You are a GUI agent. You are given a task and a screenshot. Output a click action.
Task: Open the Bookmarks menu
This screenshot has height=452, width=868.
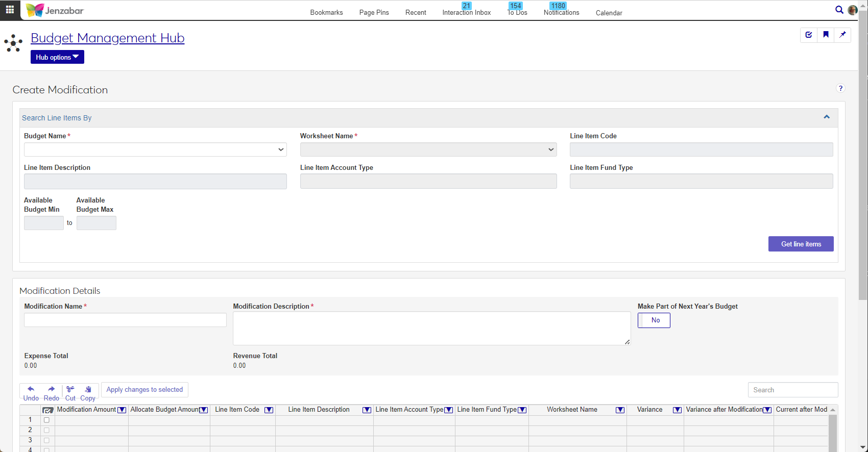(326, 13)
